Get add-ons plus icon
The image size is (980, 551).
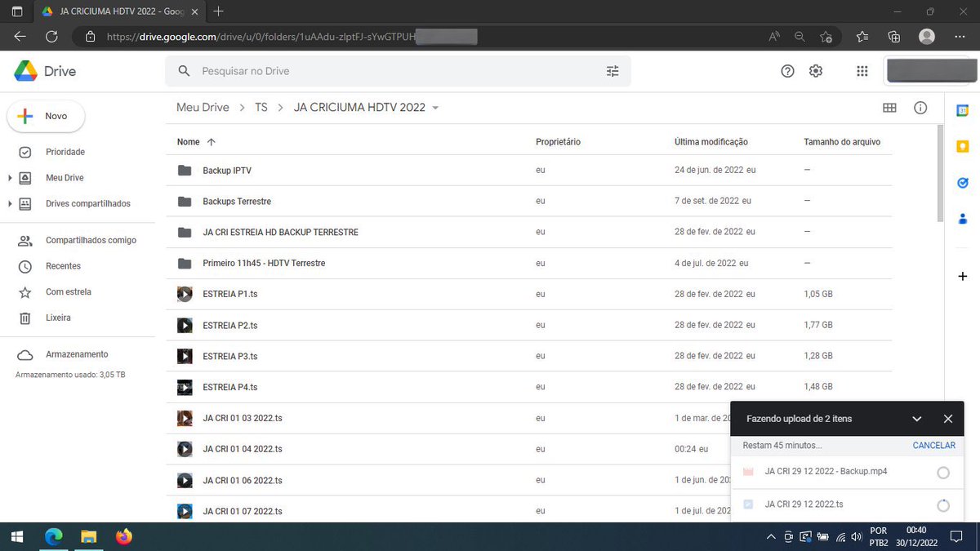[963, 277]
